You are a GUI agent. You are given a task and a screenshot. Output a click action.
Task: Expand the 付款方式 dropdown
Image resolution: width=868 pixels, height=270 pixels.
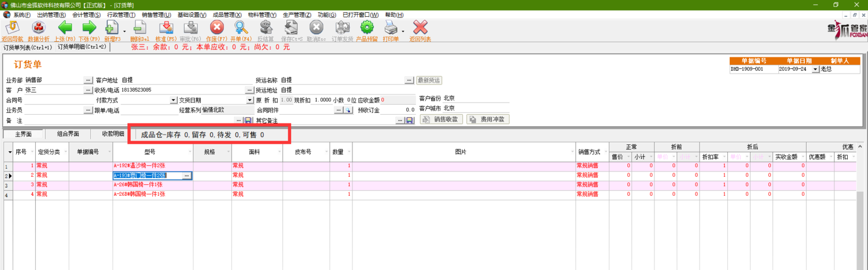coord(174,100)
